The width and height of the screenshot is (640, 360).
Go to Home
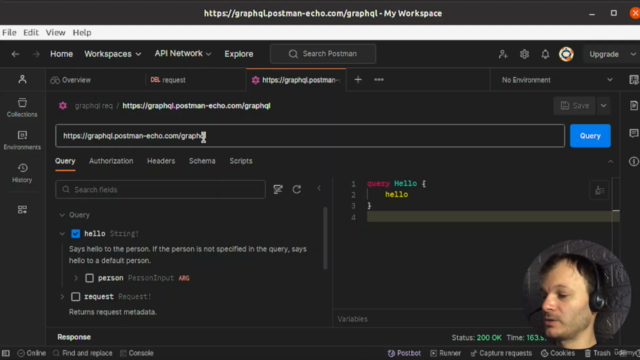[61, 54]
